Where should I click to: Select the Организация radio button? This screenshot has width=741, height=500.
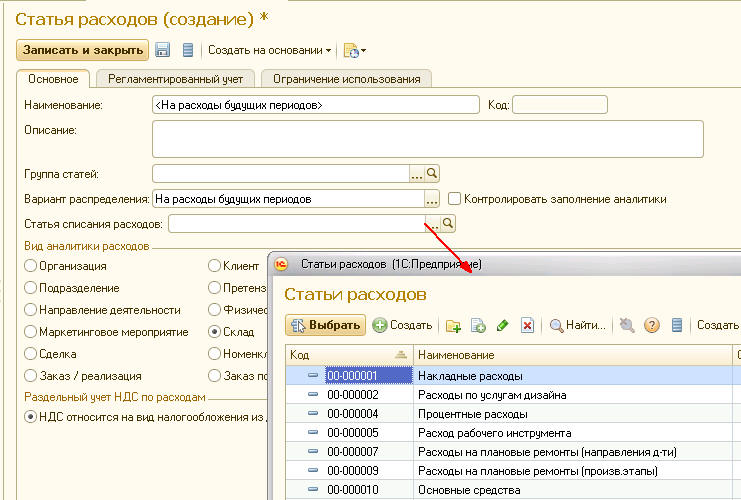coord(30,266)
